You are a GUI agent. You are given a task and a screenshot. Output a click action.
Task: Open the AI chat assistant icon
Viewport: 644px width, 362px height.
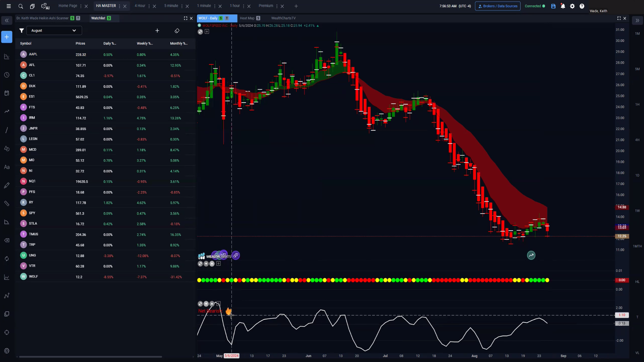coord(45,6)
